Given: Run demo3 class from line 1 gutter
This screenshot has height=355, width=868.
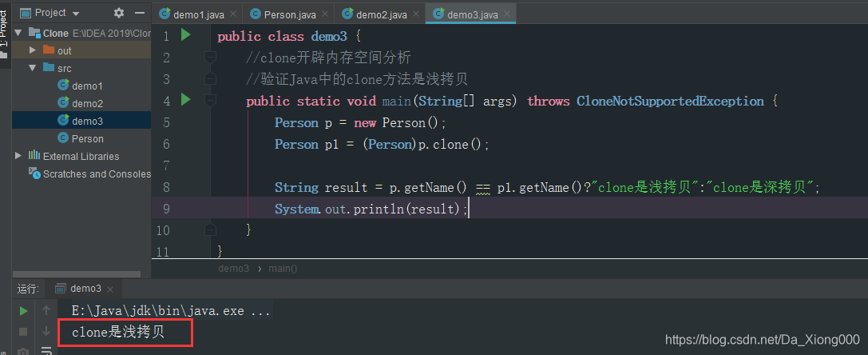Looking at the screenshot, I should 185,35.
